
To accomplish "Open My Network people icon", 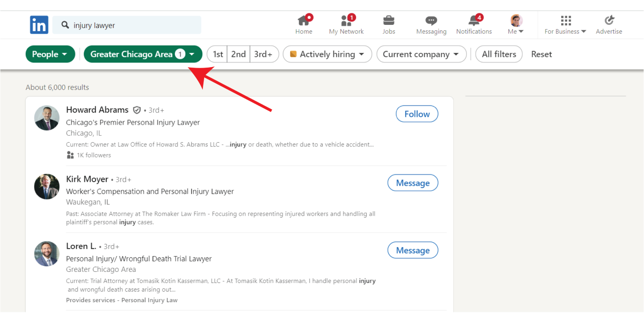I will tap(346, 20).
